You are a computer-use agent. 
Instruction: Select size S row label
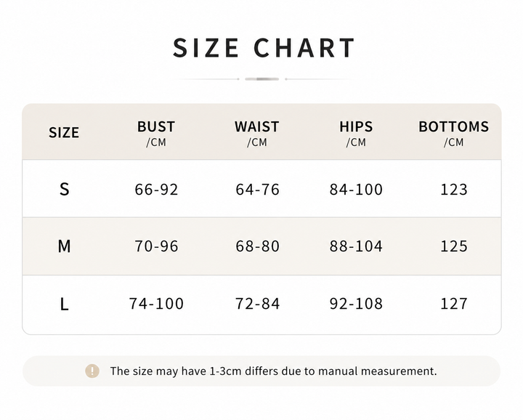(65, 189)
